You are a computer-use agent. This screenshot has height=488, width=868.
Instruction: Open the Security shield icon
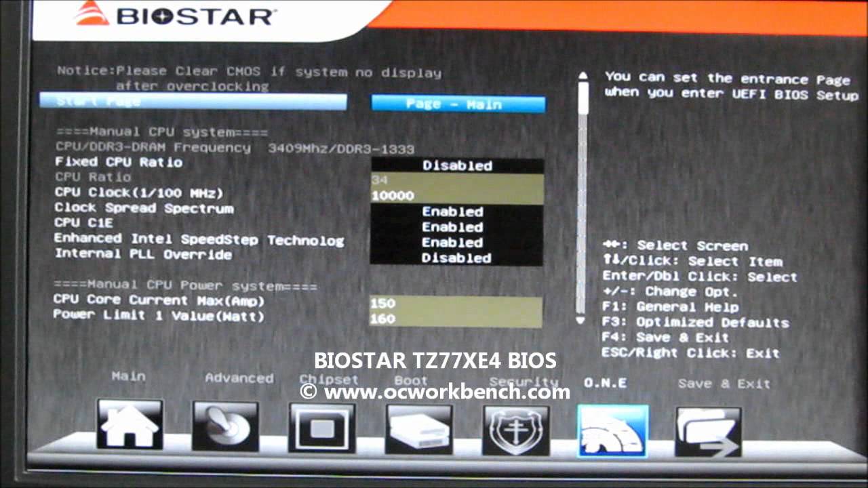(516, 431)
